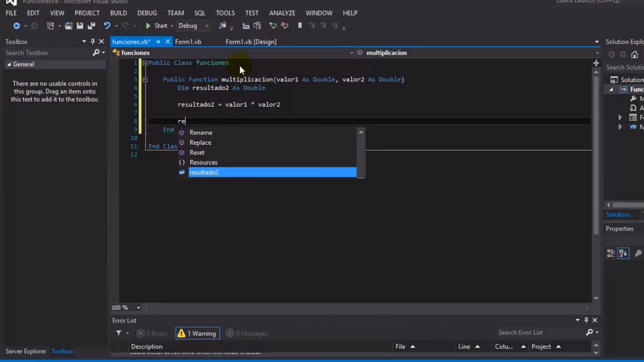
Task: Open the TEAM menu
Action: 176,13
